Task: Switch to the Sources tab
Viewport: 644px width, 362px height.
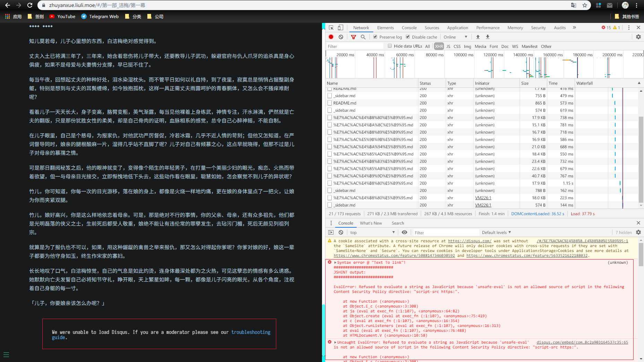Action: (432, 28)
